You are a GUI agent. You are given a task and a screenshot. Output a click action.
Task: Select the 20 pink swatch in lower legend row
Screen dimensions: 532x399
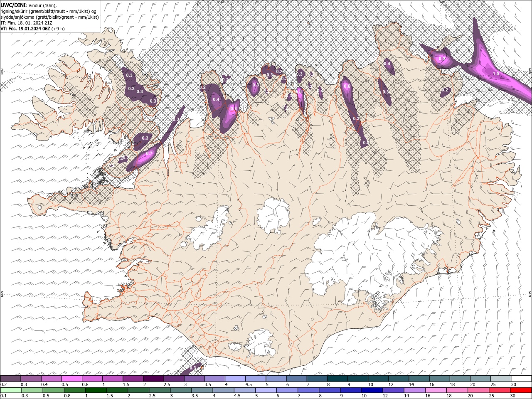(478, 390)
